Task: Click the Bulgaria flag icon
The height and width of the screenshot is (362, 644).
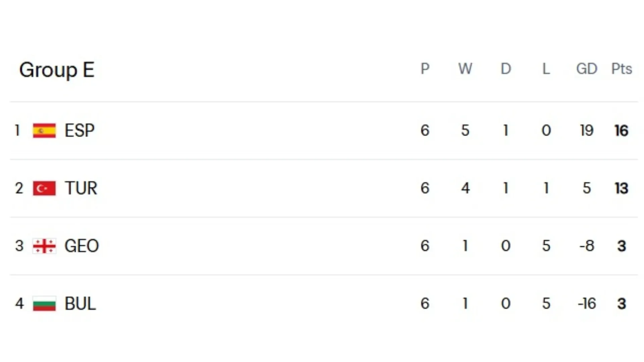Action: click(x=44, y=304)
